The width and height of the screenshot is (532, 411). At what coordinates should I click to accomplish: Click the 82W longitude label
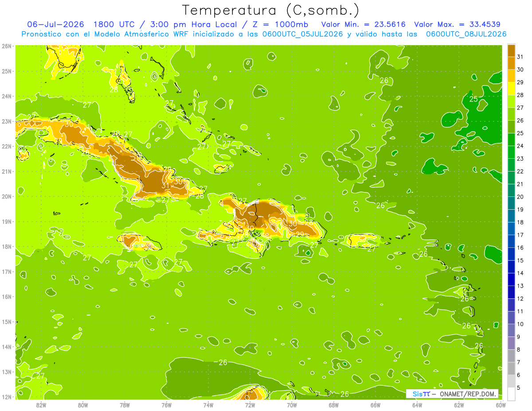pos(41,405)
